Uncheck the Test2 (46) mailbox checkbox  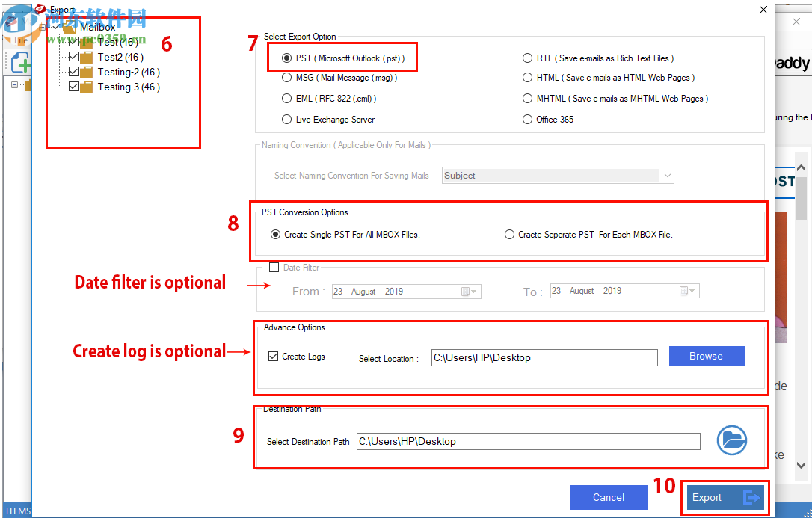[x=73, y=57]
